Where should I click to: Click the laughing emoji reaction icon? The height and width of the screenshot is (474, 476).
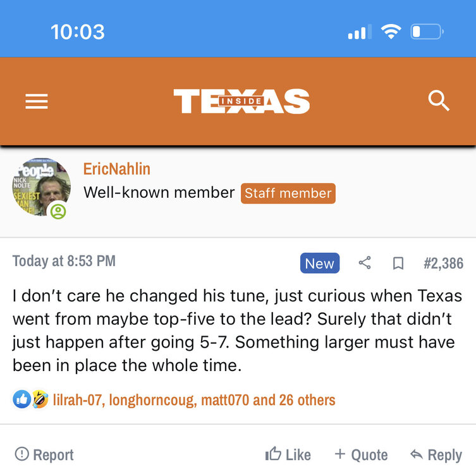(40, 399)
